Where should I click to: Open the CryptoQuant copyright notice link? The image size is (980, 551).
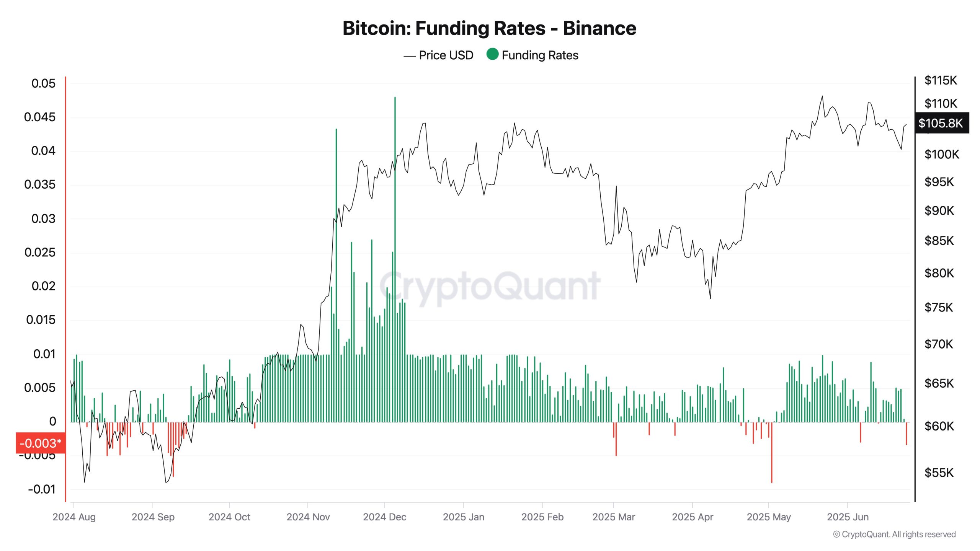pyautogui.click(x=894, y=534)
